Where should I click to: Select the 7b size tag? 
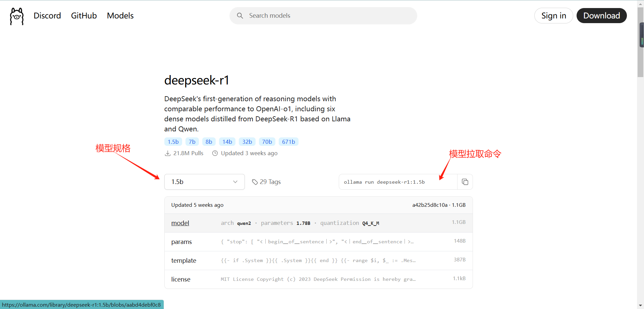tap(192, 142)
